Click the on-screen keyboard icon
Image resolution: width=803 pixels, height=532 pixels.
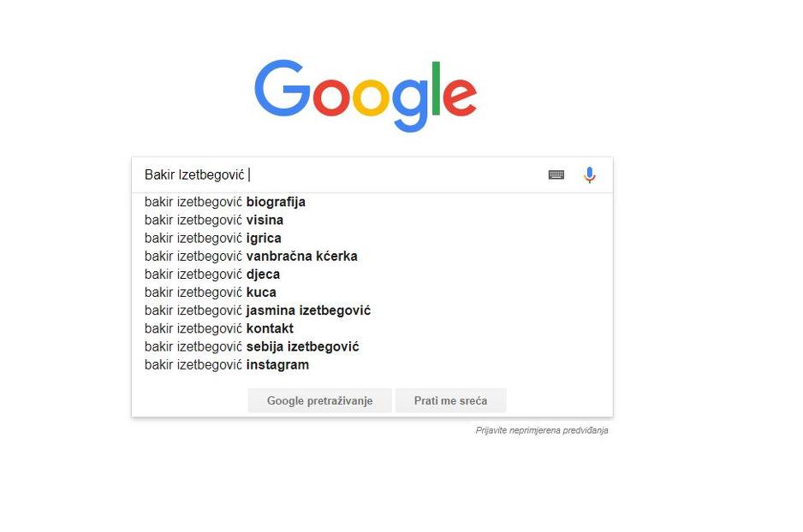point(556,175)
